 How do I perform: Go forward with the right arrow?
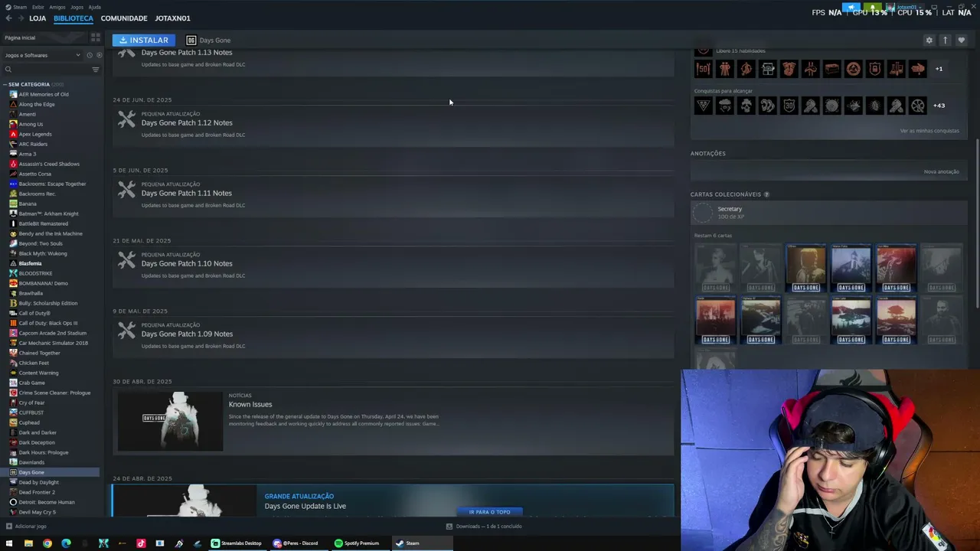point(20,18)
